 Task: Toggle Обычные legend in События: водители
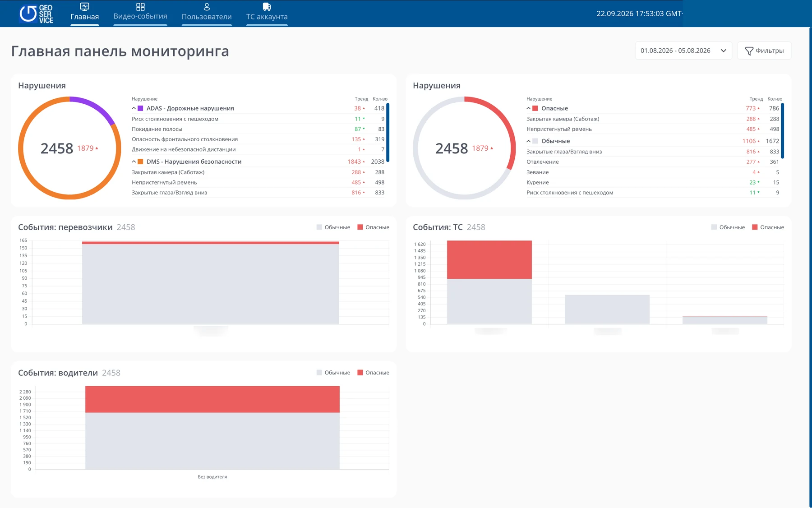coord(333,373)
